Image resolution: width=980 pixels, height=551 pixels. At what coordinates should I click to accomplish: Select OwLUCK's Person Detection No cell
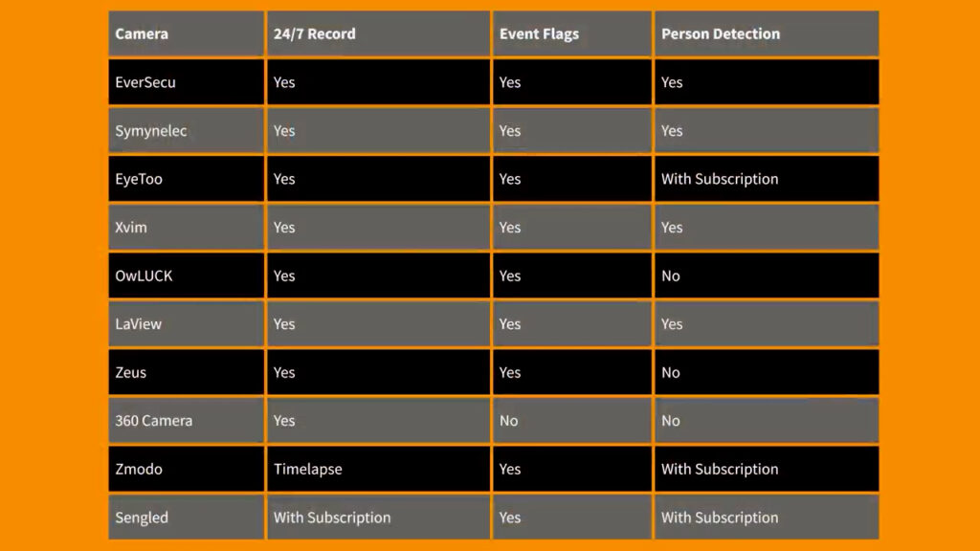pyautogui.click(x=671, y=276)
